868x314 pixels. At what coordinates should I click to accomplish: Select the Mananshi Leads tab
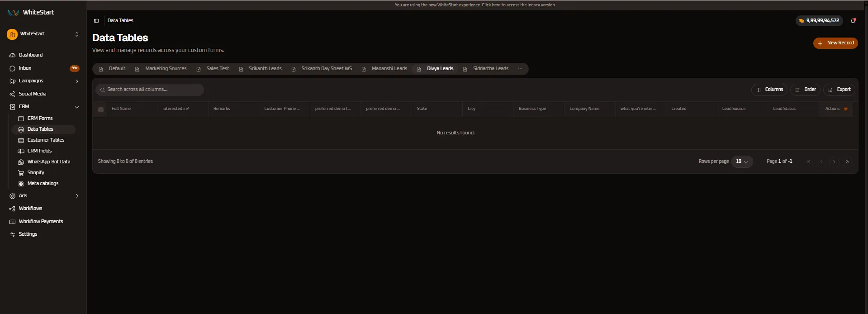(385, 69)
